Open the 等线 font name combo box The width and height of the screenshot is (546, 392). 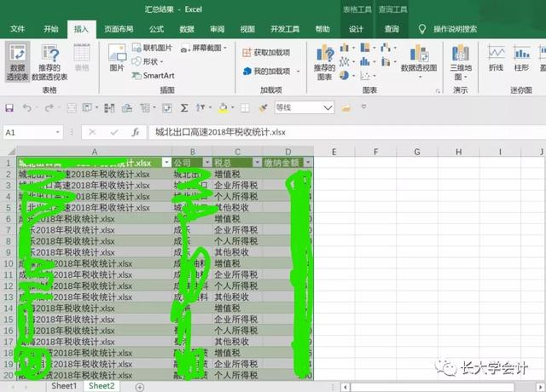(x=305, y=108)
